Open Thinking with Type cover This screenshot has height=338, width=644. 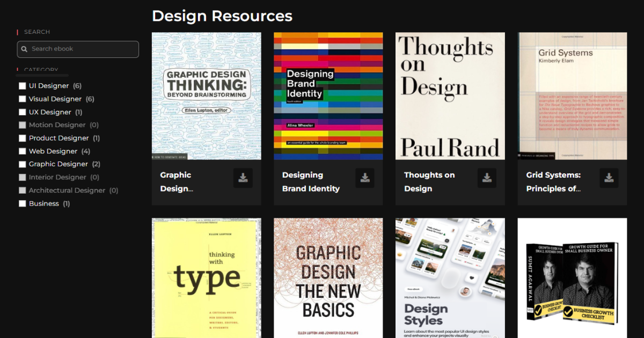[x=207, y=278]
